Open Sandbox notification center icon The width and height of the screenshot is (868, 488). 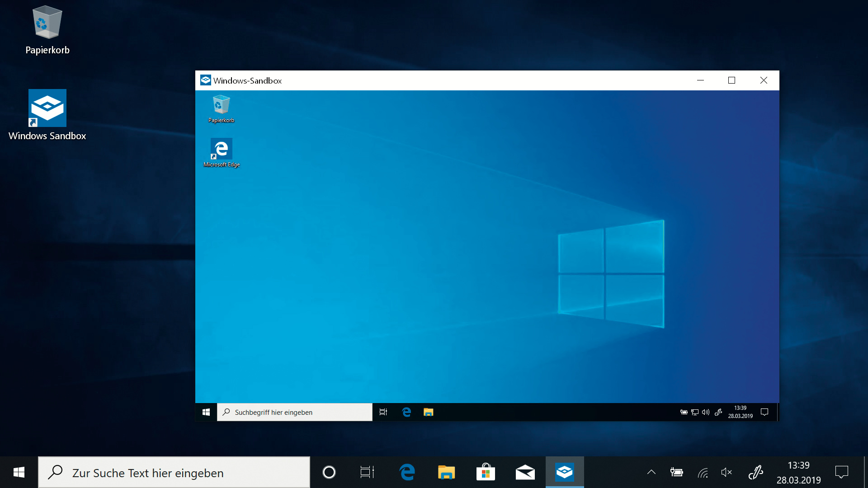(x=764, y=412)
